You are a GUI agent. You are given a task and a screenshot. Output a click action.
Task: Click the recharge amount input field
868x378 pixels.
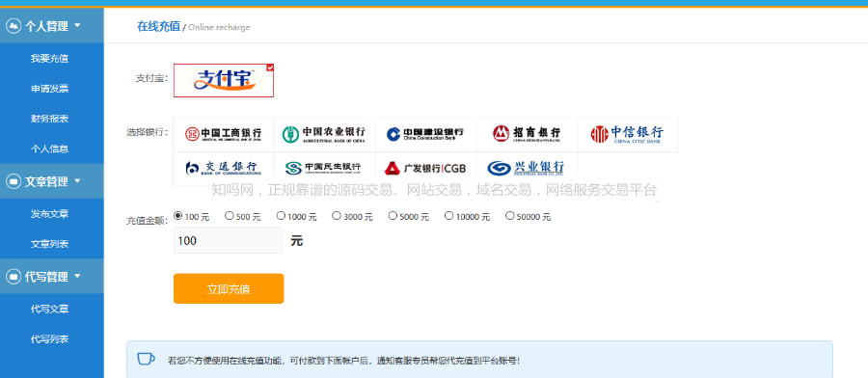point(228,241)
